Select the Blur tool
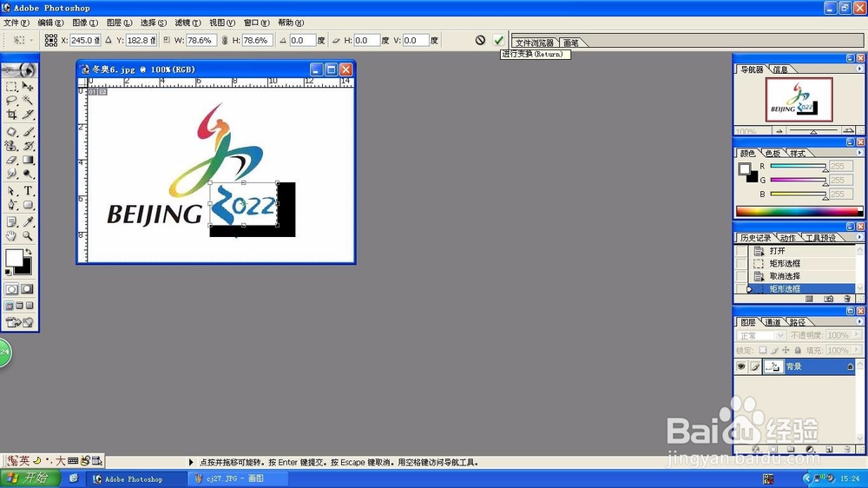 pos(11,174)
